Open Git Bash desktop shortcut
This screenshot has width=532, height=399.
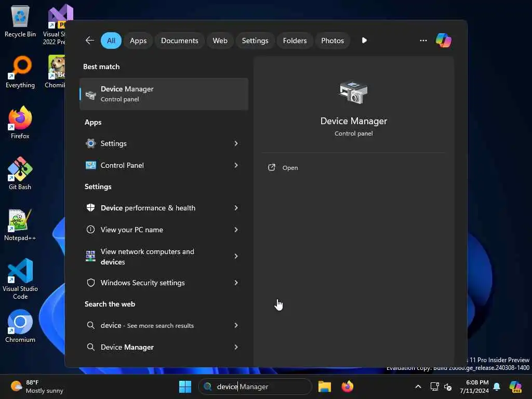pos(20,173)
